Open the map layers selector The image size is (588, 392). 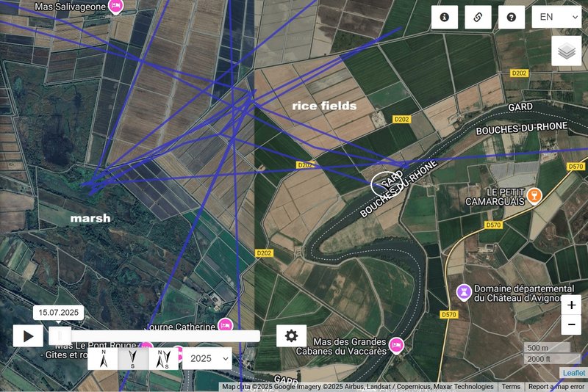566,51
